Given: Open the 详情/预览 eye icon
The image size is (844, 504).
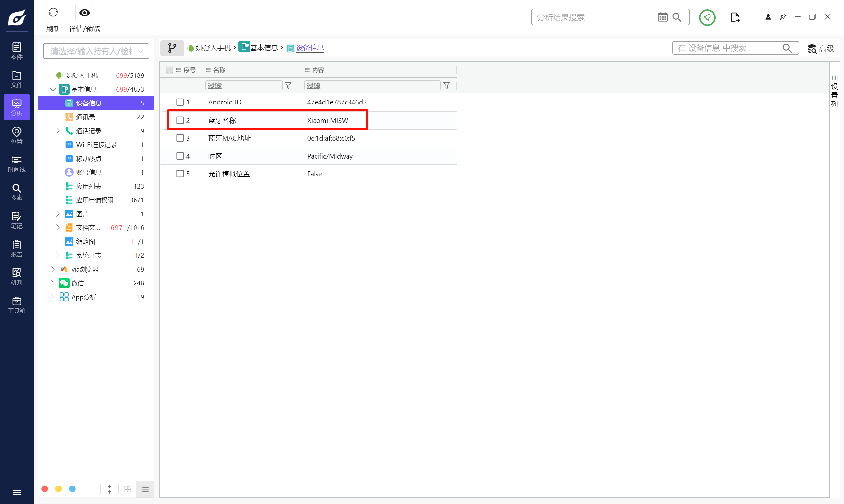Looking at the screenshot, I should [x=85, y=13].
